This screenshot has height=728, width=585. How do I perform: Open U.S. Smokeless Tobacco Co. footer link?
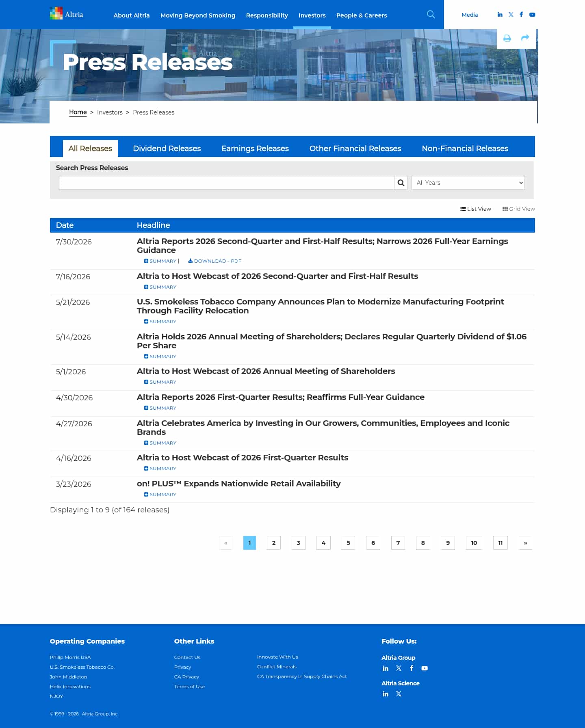coord(82,667)
